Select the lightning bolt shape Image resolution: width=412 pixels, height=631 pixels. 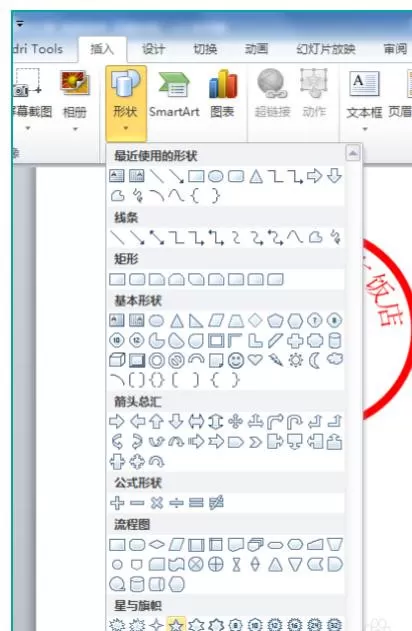tap(276, 360)
